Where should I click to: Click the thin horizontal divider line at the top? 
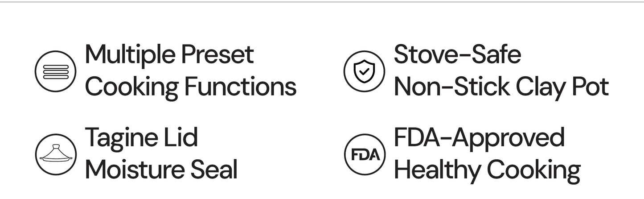coord(322,2)
